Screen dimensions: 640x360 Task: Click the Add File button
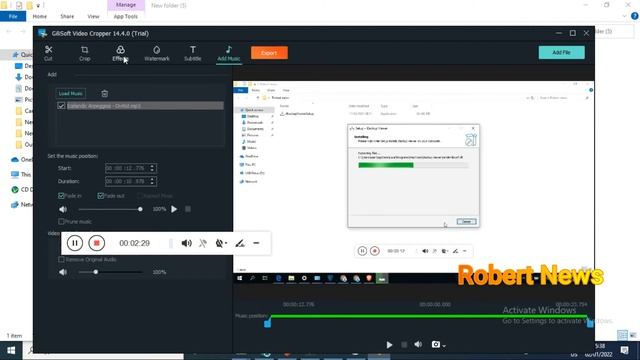click(x=561, y=52)
